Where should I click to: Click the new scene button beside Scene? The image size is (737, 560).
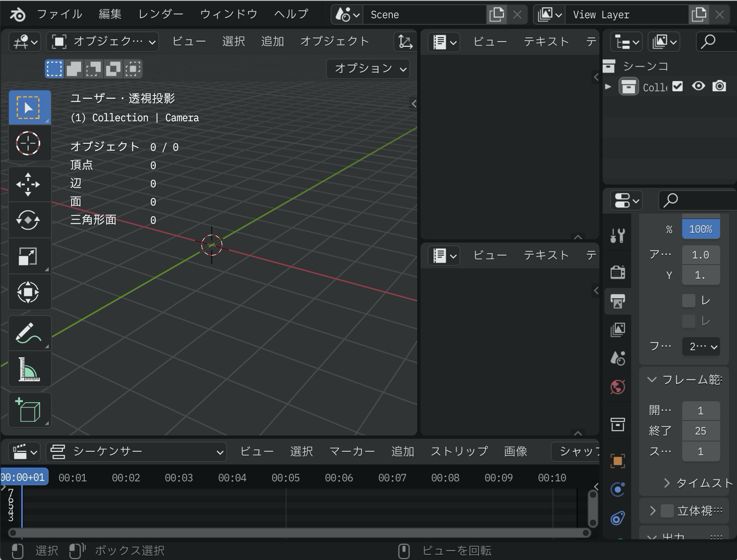pyautogui.click(x=496, y=15)
